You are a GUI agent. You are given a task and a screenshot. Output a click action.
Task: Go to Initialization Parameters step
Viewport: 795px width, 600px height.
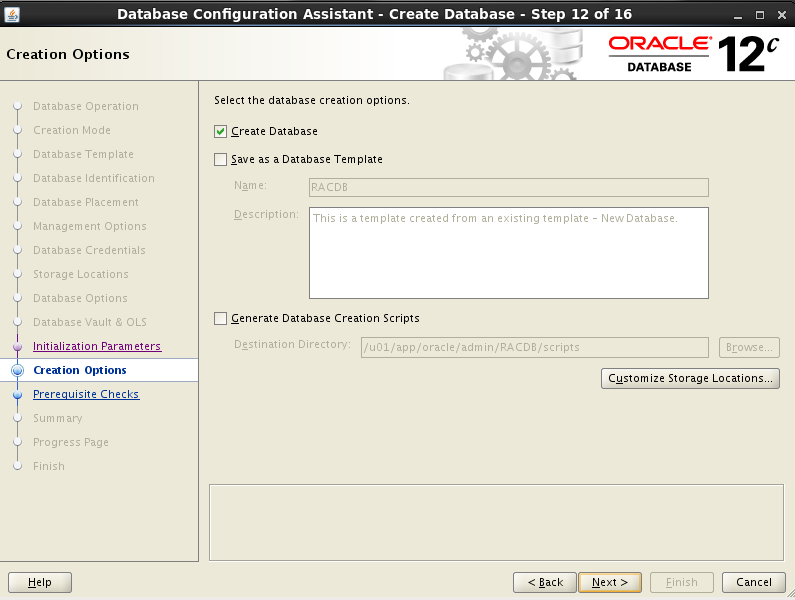[97, 346]
